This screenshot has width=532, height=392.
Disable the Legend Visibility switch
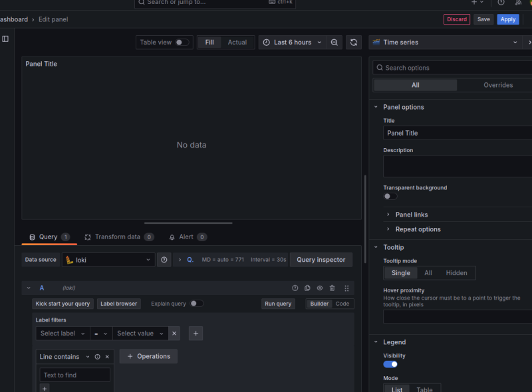click(x=390, y=364)
